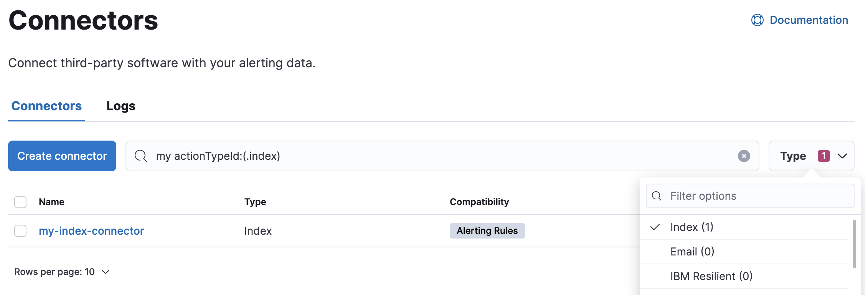The width and height of the screenshot is (868, 295).
Task: Collapse the Type filter dropdown chevron
Action: [843, 156]
